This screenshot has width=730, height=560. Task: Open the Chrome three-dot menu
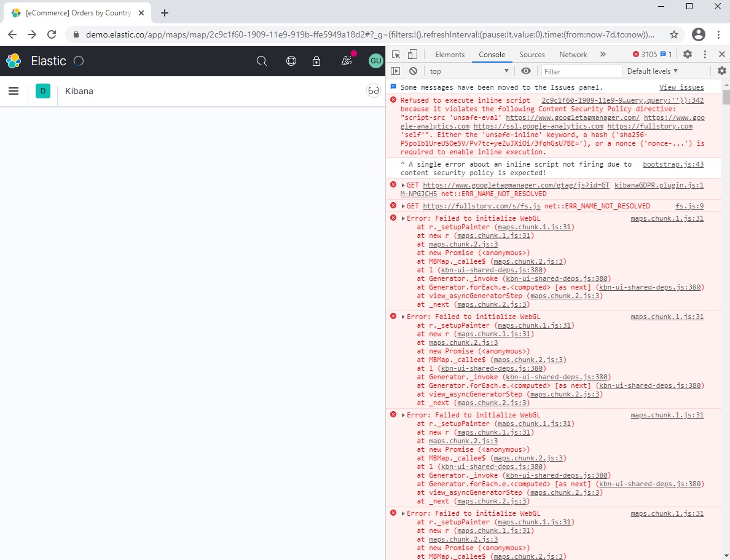[718, 34]
